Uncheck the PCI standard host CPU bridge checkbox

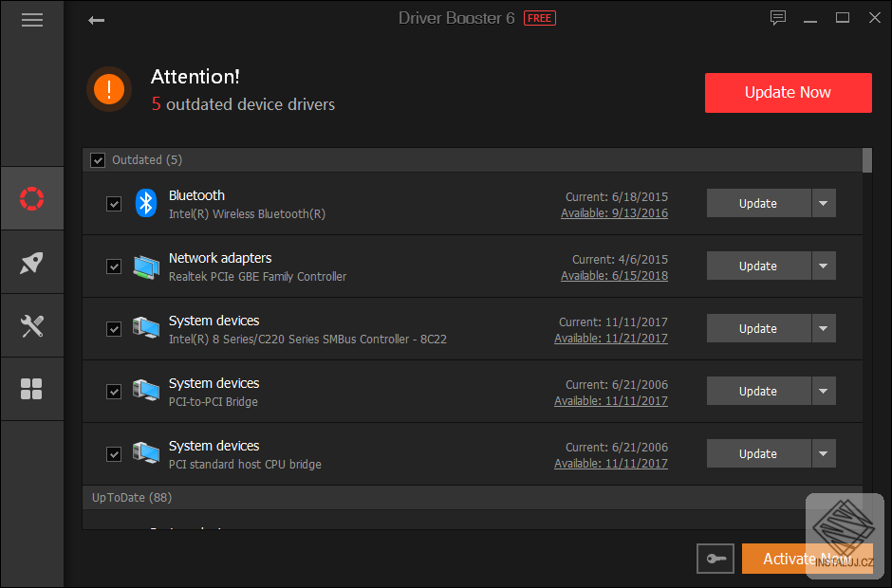[x=114, y=453]
